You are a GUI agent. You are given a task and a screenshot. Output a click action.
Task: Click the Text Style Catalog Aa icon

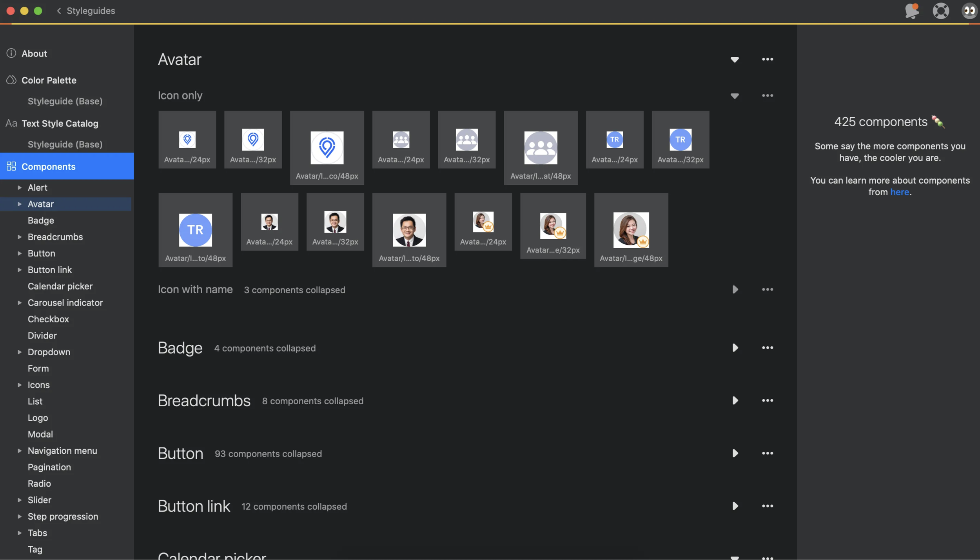11,124
